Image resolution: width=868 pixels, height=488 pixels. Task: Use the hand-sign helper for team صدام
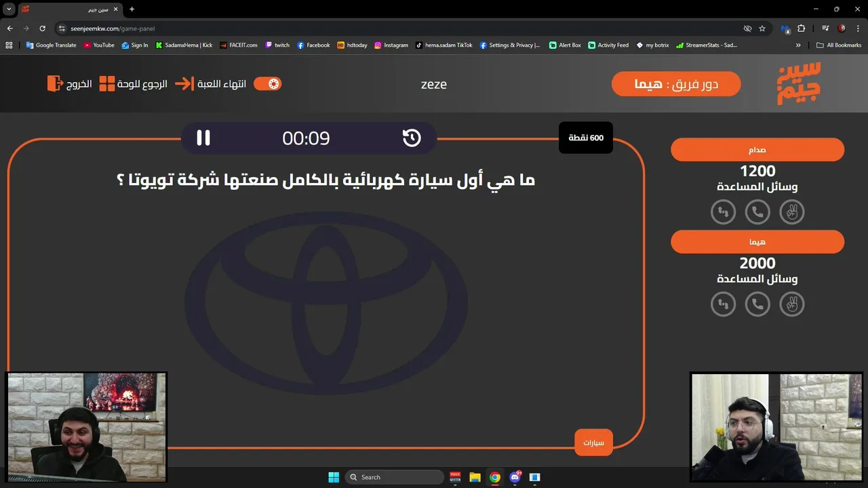point(791,212)
